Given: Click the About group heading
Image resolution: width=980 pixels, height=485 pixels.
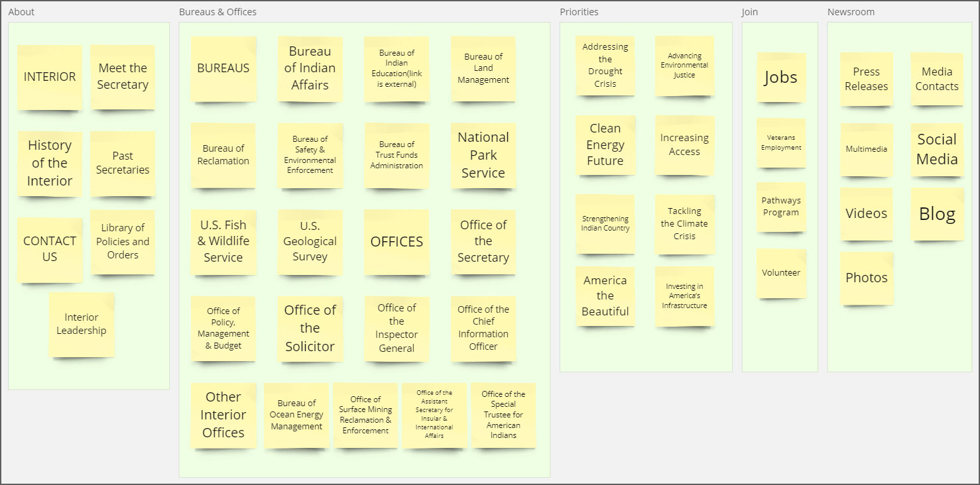Looking at the screenshot, I should pos(21,12).
